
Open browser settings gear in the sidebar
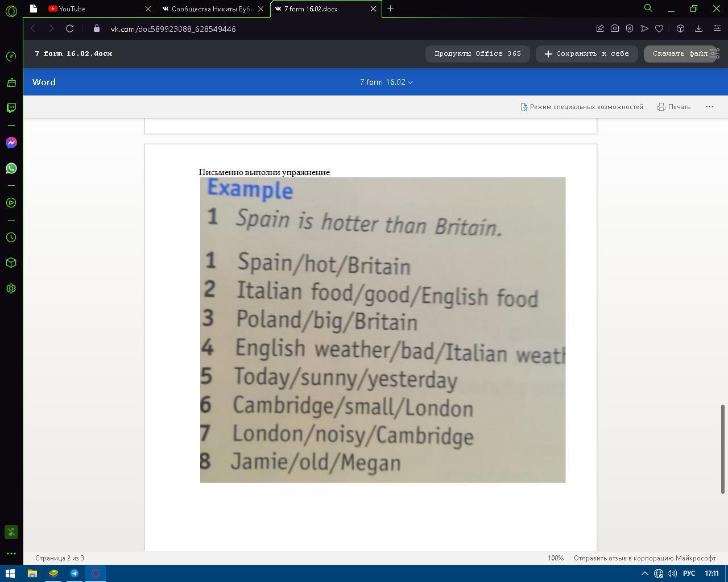point(11,289)
